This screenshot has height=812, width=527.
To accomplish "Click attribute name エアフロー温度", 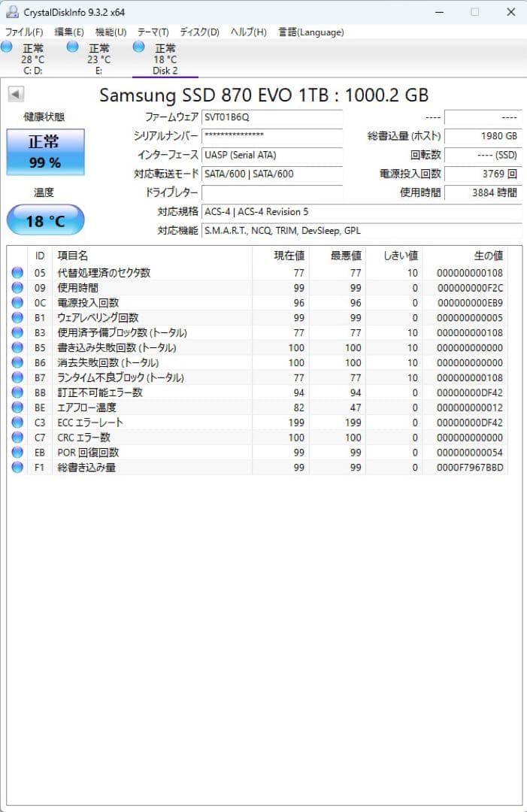I will coord(86,408).
